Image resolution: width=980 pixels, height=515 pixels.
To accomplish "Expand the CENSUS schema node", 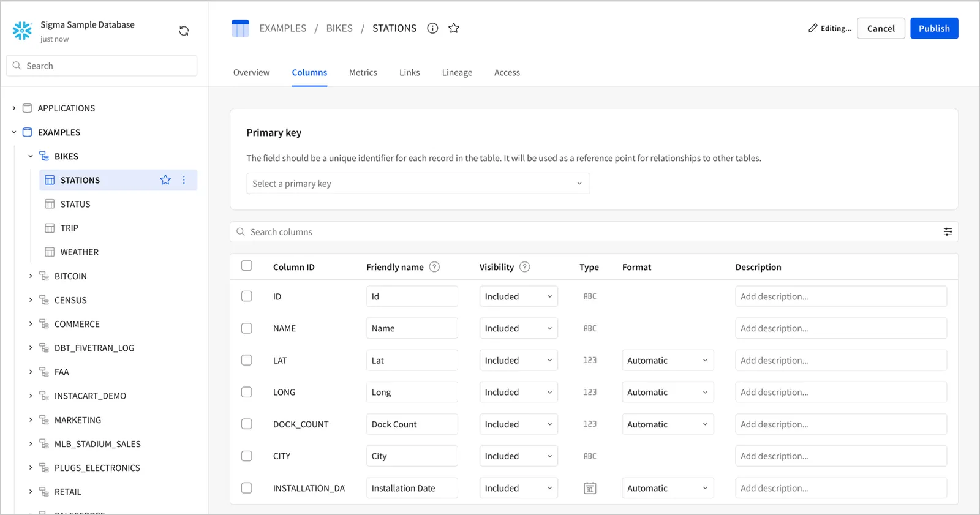I will coord(31,300).
